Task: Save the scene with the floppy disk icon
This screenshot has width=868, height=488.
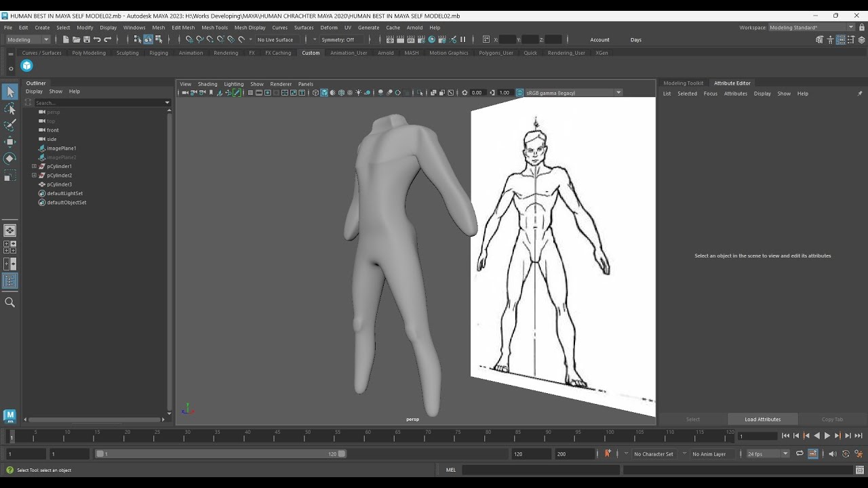Action: click(87, 39)
